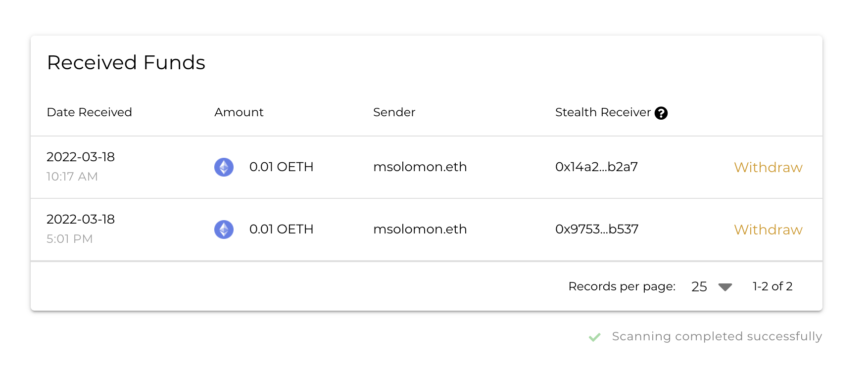Withdraw funds from receiver 0x14a2...b2a7
The height and width of the screenshot is (369, 868).
click(768, 167)
